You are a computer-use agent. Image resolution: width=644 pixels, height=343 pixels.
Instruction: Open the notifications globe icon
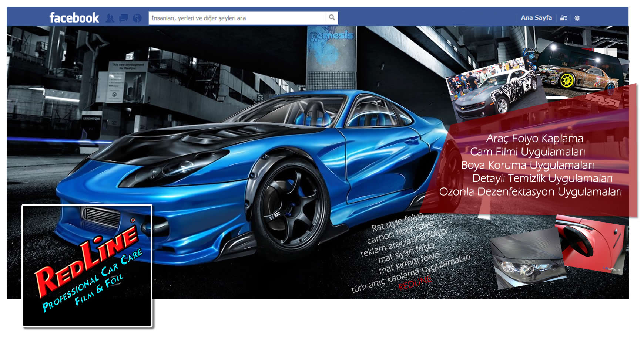click(x=137, y=18)
